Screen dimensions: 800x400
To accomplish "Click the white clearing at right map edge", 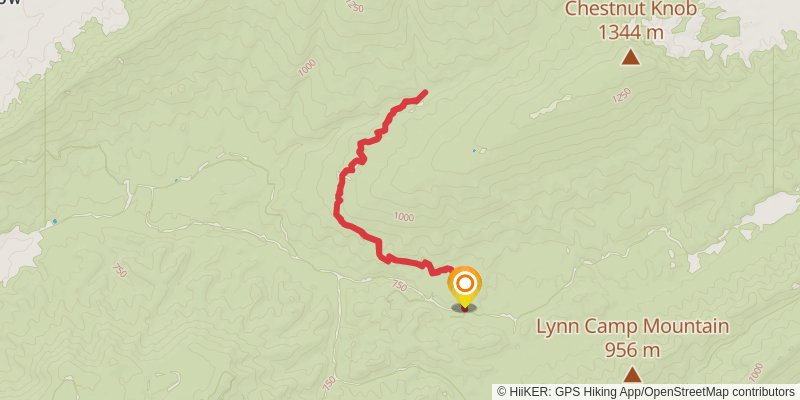I will 771,209.
